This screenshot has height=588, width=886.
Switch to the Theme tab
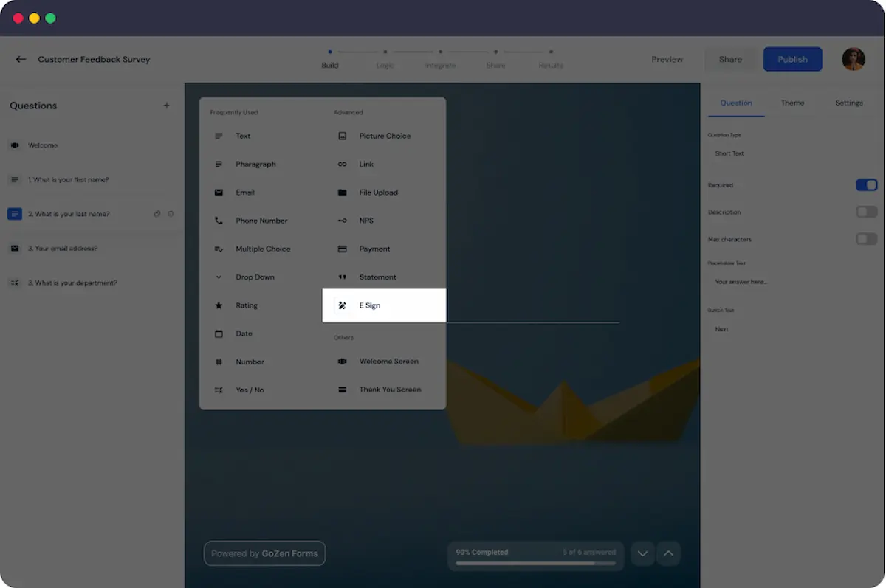[792, 103]
